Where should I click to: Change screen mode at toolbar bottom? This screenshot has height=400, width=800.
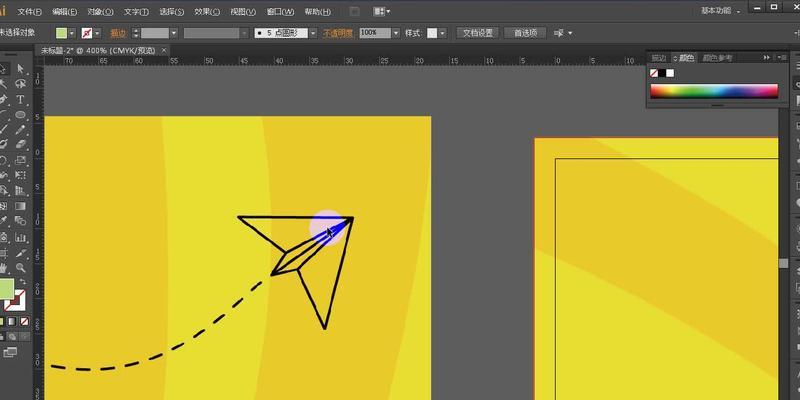coord(10,352)
